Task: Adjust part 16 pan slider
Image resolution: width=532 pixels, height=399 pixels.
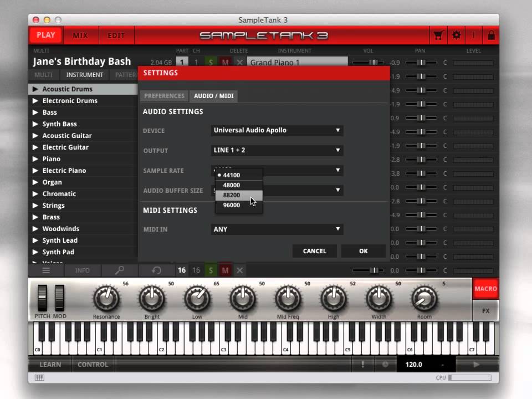Action: pos(421,270)
